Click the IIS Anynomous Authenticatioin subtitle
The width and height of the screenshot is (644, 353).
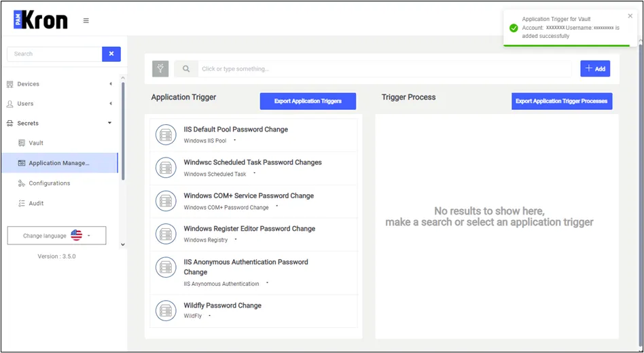(x=221, y=284)
